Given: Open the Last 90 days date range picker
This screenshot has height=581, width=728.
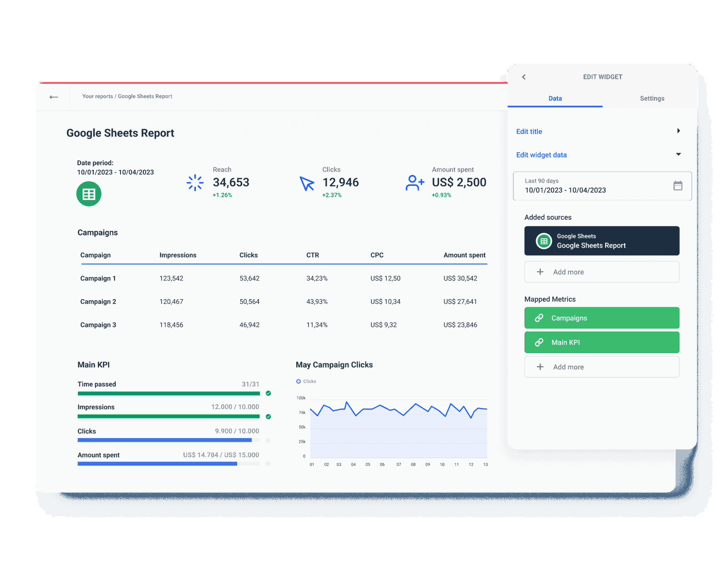Looking at the screenshot, I should click(591, 186).
